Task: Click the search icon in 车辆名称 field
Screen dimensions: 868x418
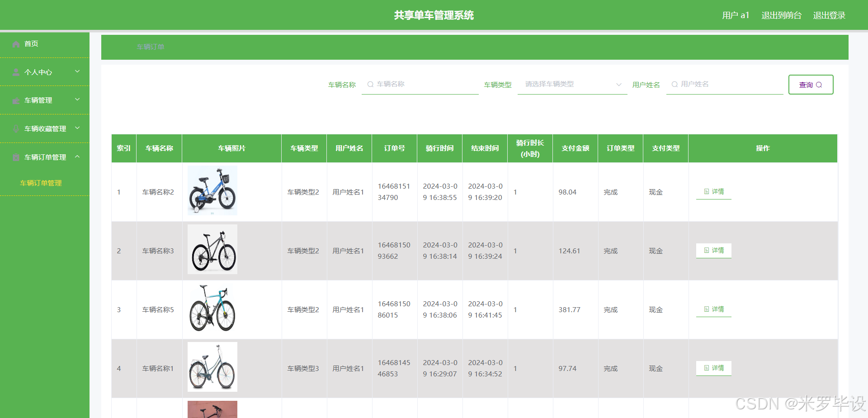Action: [370, 84]
